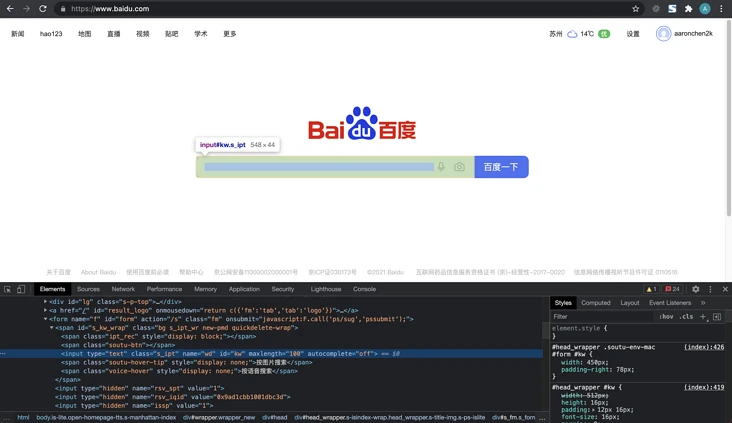The width and height of the screenshot is (732, 423).
Task: Click the Baidu user avatar icon
Action: [x=663, y=34]
